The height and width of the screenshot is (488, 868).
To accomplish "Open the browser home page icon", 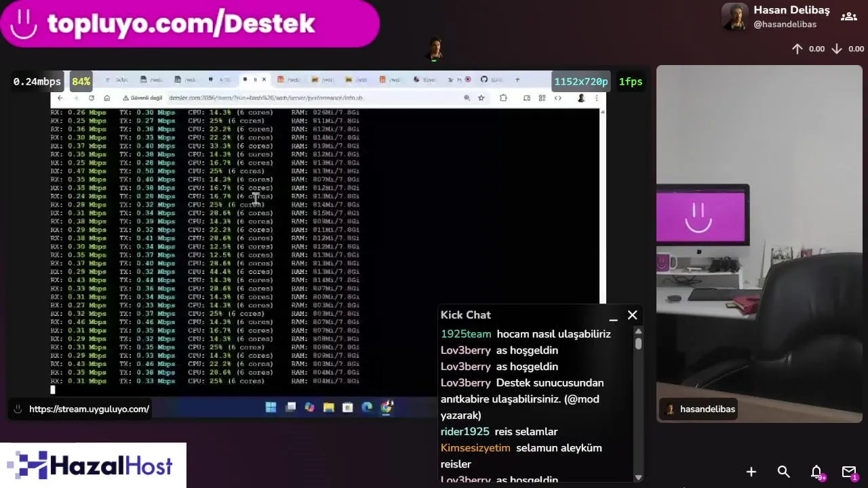I will 107,98.
